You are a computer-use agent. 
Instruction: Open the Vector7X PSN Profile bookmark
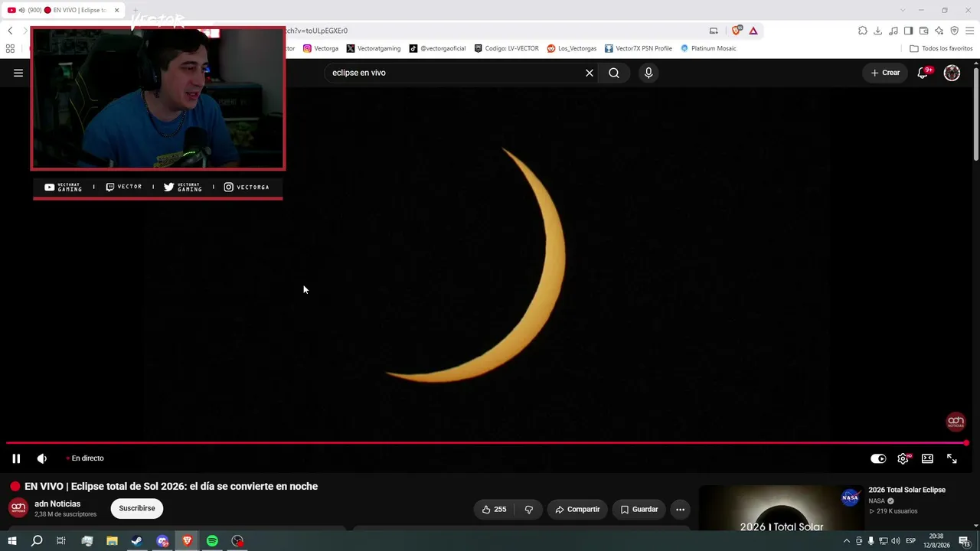(x=639, y=48)
